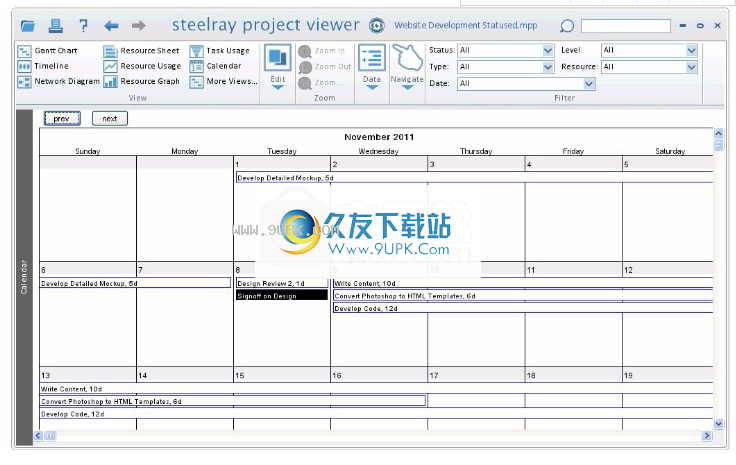Expand the Date filter dropdown
Image resolution: width=736 pixels, height=465 pixels.
[x=589, y=84]
